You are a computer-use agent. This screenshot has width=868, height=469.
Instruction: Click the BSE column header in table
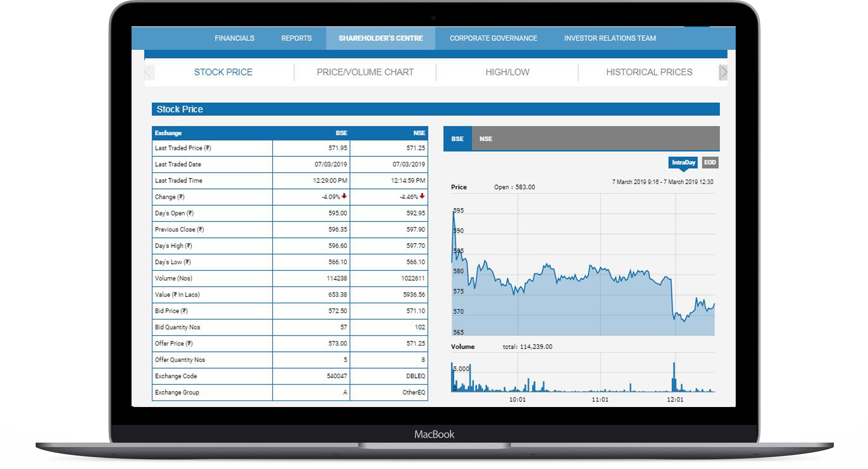(x=341, y=133)
